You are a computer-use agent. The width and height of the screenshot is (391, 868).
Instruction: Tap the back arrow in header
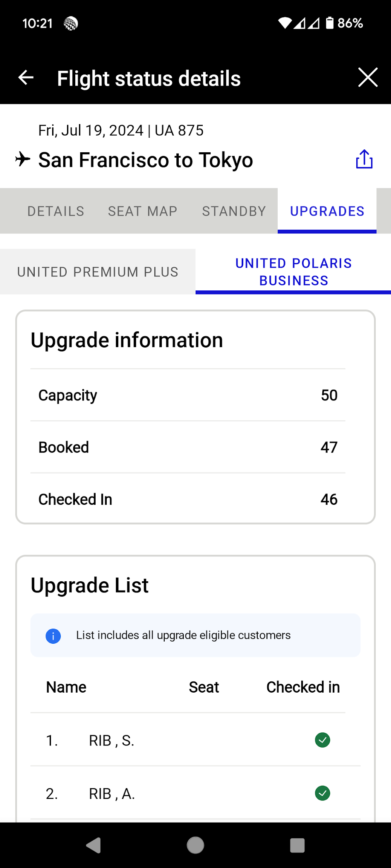tap(26, 78)
